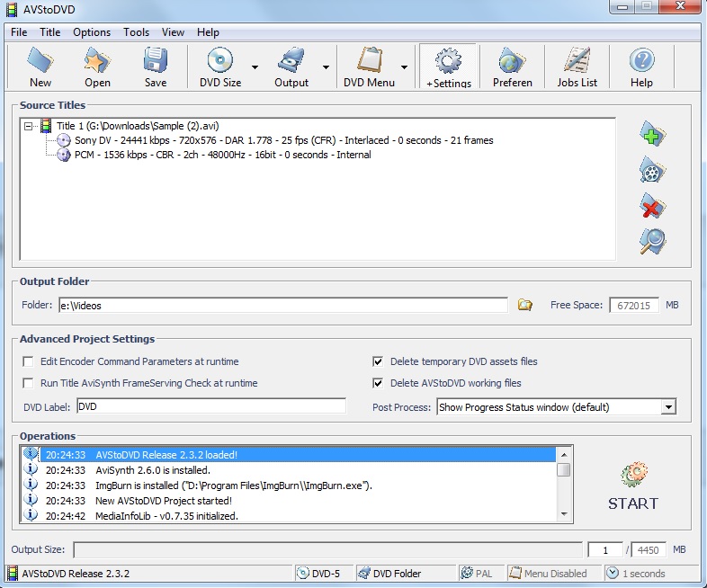Click the film reel edit title icon
707x588 pixels.
652,170
